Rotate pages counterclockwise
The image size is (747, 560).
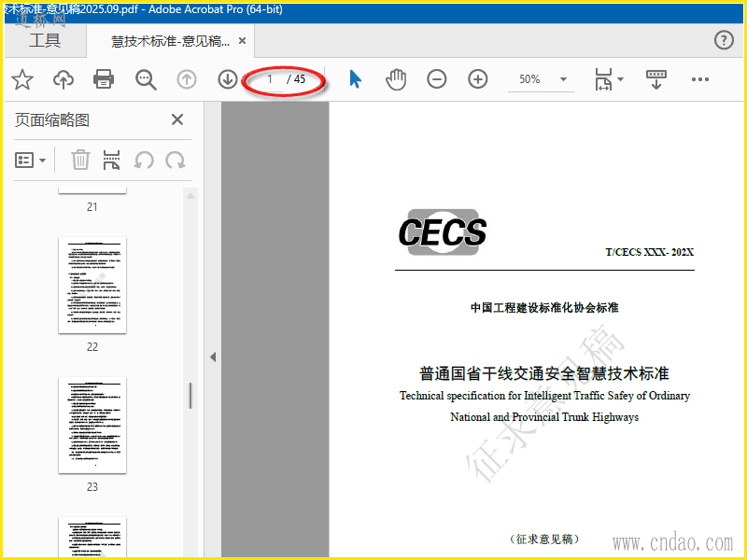[144, 161]
